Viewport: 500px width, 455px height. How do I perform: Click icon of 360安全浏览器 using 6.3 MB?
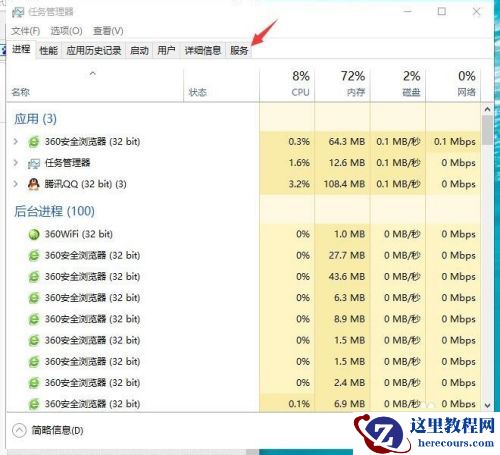click(34, 298)
